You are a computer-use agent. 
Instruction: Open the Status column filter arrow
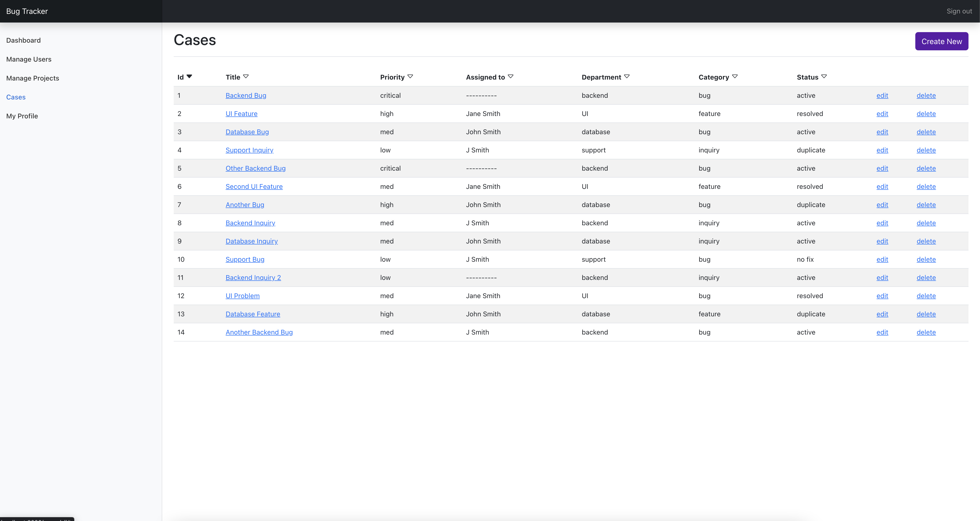click(824, 76)
